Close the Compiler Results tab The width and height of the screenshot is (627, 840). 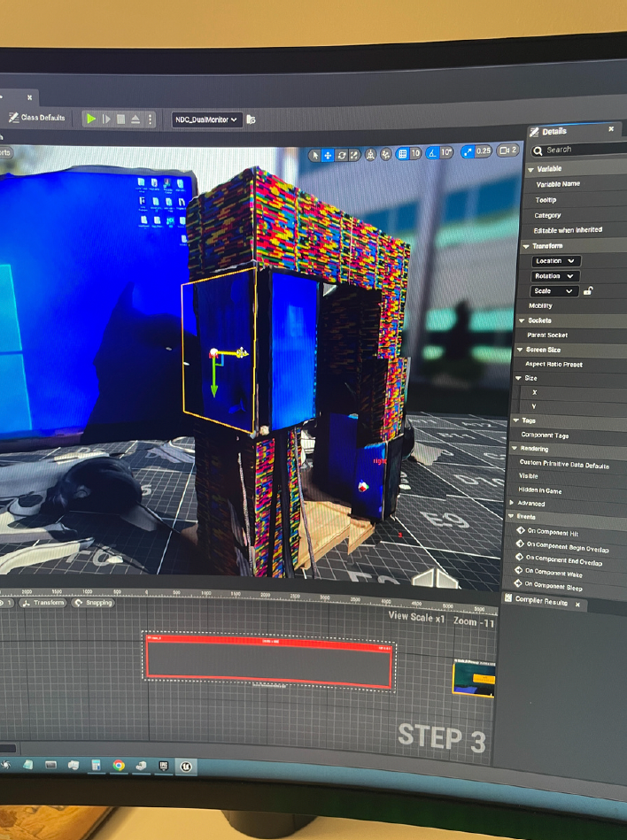(577, 605)
